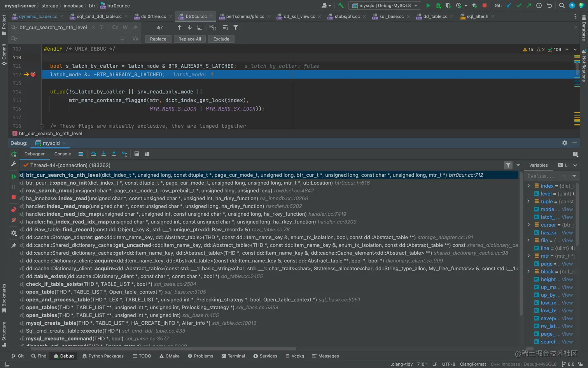
Task: Open the Problems tool window
Action: click(200, 356)
